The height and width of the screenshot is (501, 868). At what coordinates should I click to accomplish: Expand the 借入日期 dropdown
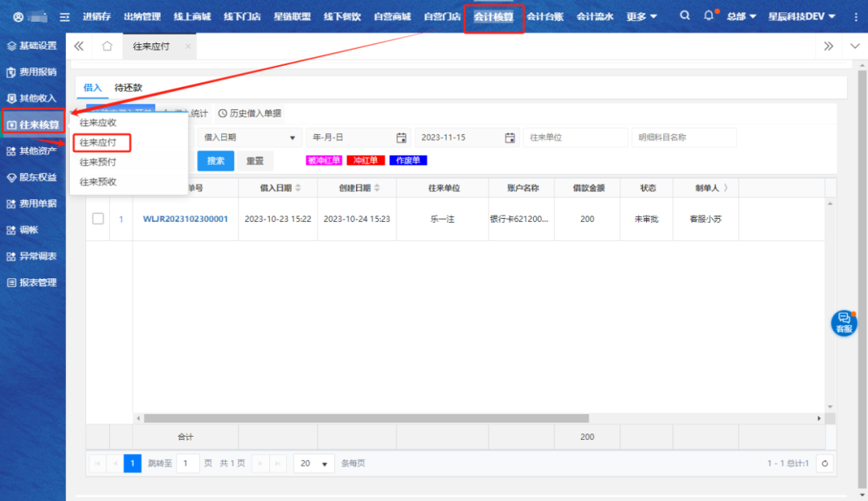251,138
